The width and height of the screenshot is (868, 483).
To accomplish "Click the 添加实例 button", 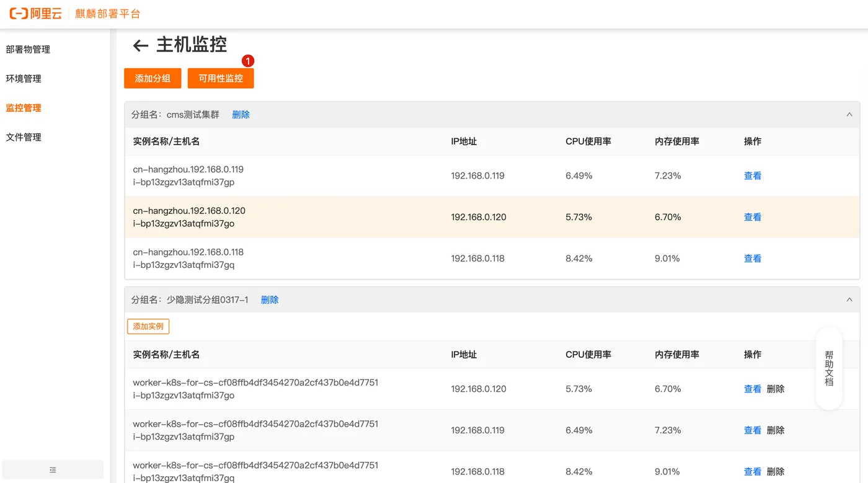I will pyautogui.click(x=148, y=326).
